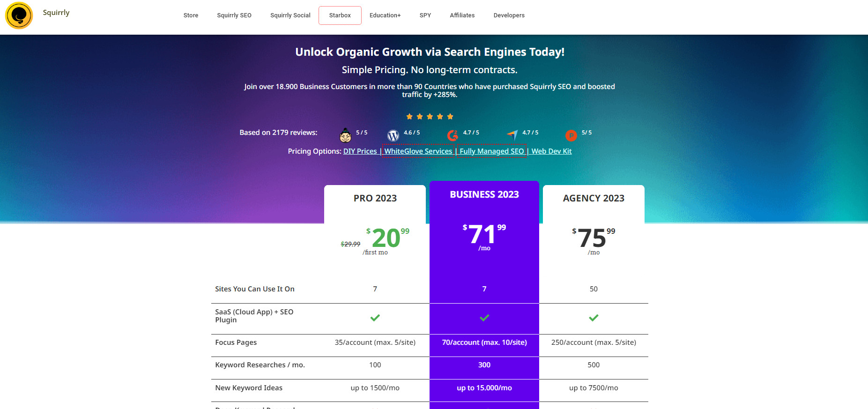
Task: Click 'up to 15.000/mo' cell
Action: point(484,388)
